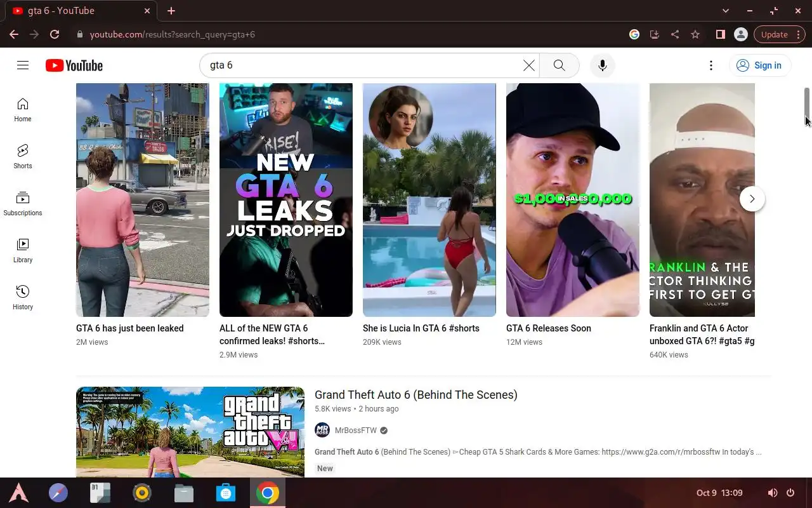Image resolution: width=812 pixels, height=508 pixels.
Task: Open History in the sidebar
Action: click(23, 298)
